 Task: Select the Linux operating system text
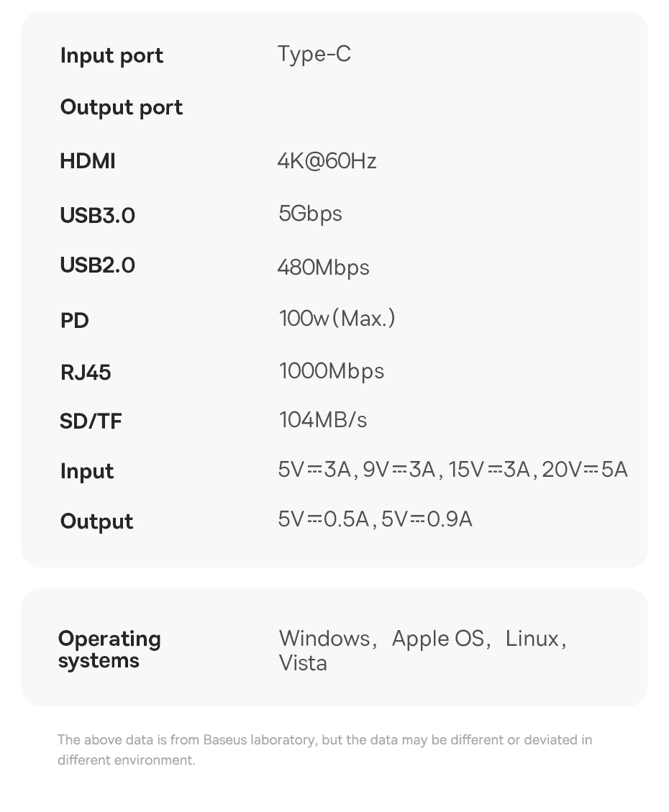[x=532, y=639]
